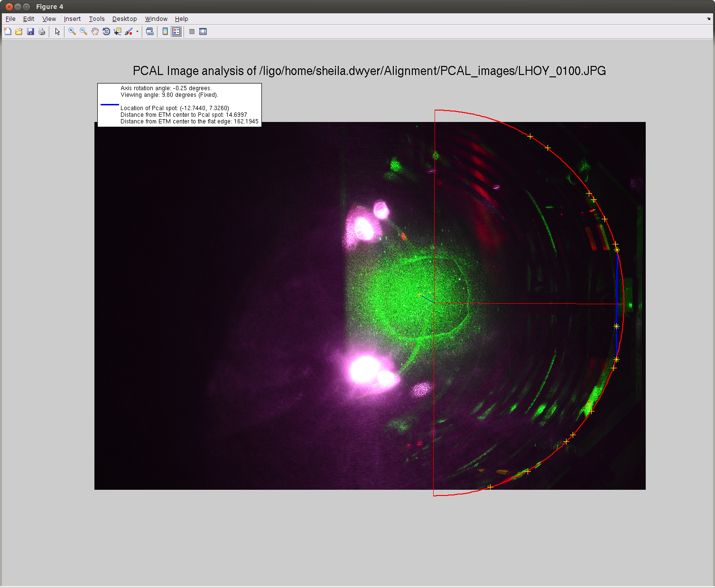The width and height of the screenshot is (715, 588).
Task: Click the legend's blue line sample
Action: pyautogui.click(x=110, y=104)
